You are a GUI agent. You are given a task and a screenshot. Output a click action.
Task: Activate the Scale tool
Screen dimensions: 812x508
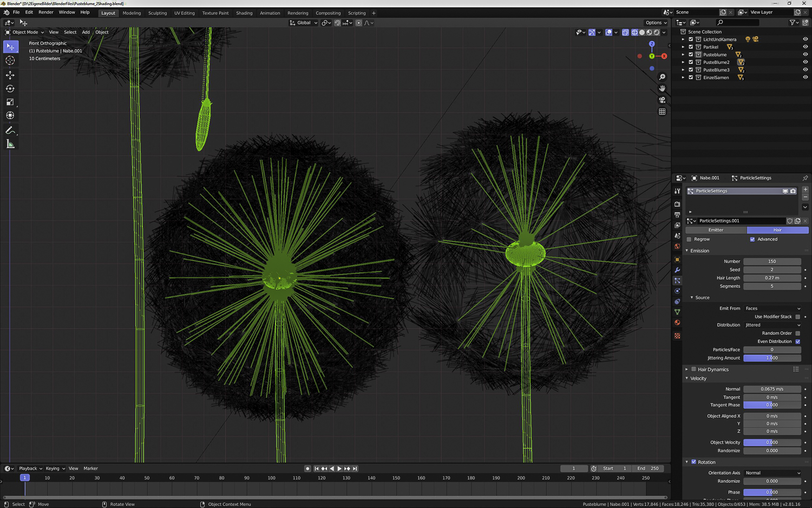(x=10, y=102)
